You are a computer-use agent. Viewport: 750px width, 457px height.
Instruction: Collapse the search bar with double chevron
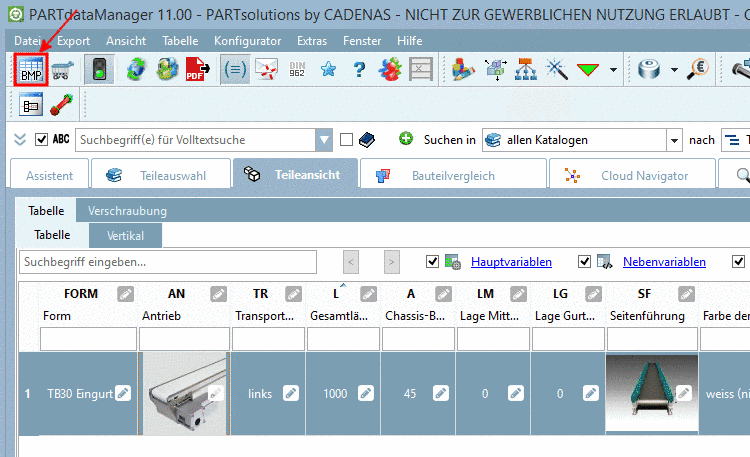(x=20, y=139)
